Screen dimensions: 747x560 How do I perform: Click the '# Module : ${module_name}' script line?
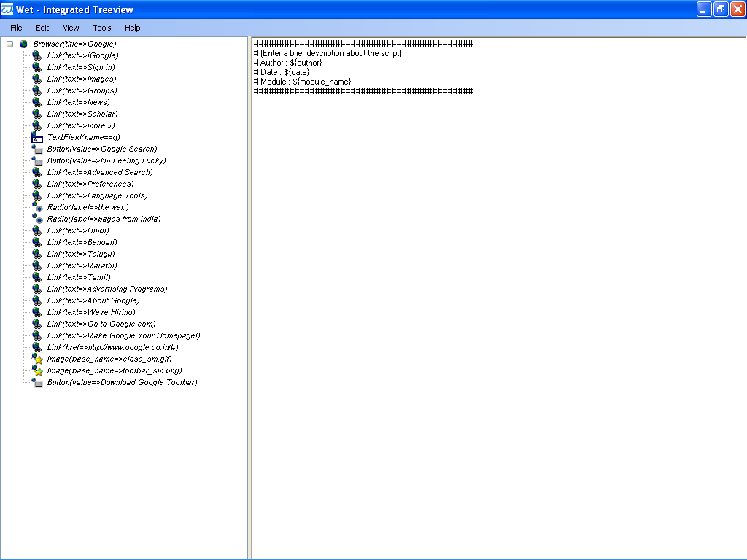[x=303, y=82]
